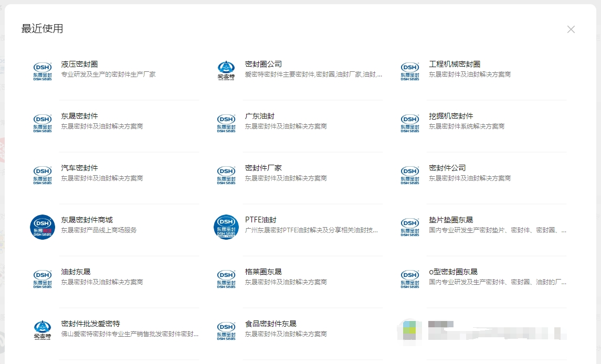Click the 广东油封 logo icon
The height and width of the screenshot is (364, 601).
226,122
